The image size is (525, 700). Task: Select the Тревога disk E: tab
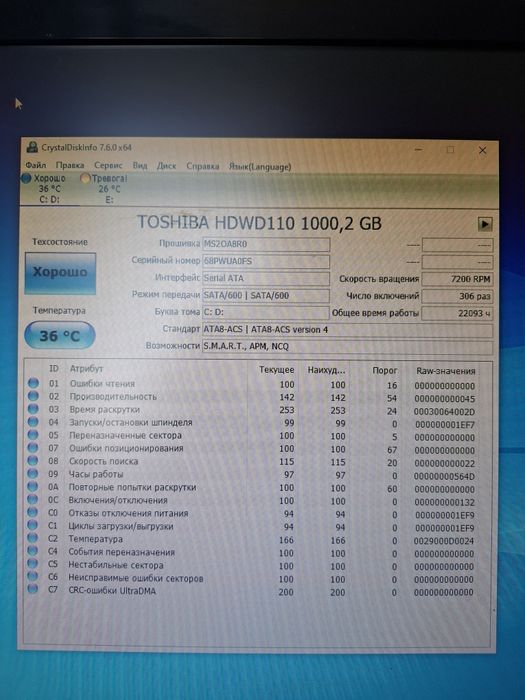click(x=104, y=189)
